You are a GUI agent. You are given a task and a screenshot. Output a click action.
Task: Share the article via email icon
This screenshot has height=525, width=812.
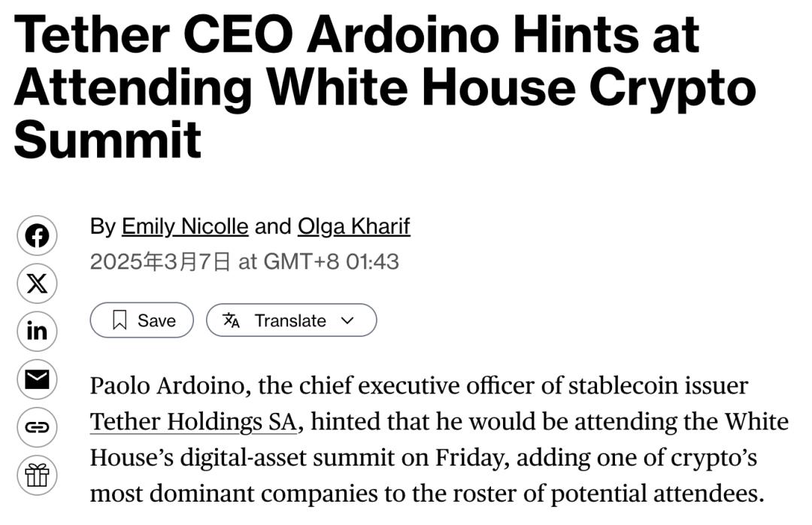coord(37,379)
